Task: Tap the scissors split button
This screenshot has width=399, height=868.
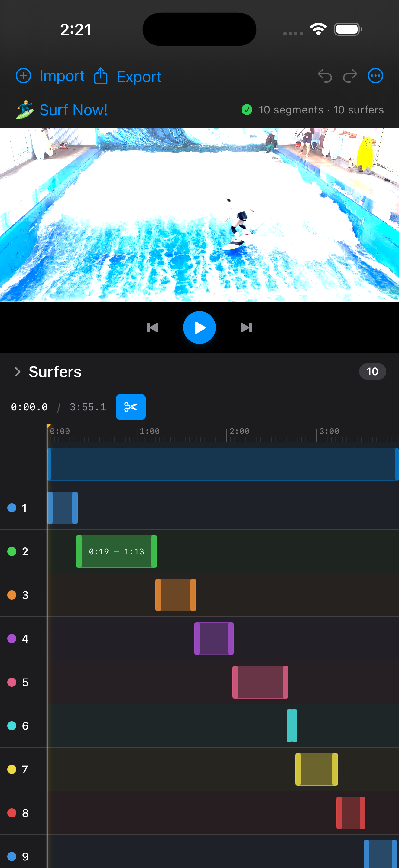Action: 131,407
